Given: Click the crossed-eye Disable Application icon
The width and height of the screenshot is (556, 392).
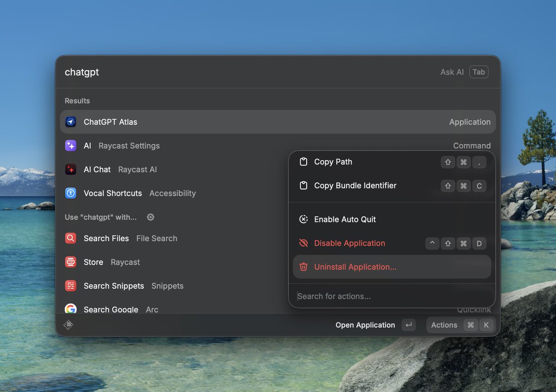Looking at the screenshot, I should pyautogui.click(x=303, y=243).
